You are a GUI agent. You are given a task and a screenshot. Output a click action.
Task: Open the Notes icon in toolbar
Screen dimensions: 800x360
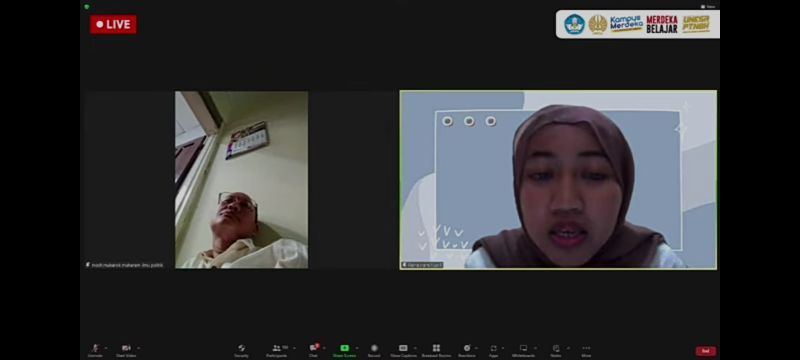(556, 350)
